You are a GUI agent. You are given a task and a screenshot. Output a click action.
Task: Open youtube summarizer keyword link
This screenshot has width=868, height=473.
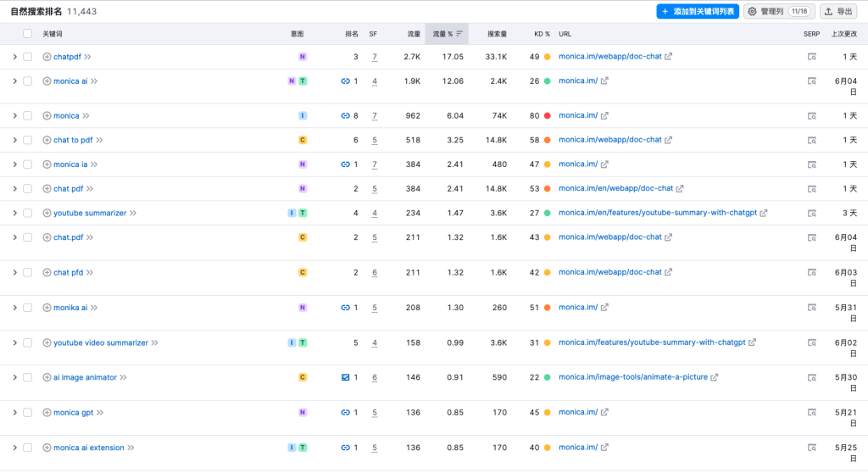90,214
